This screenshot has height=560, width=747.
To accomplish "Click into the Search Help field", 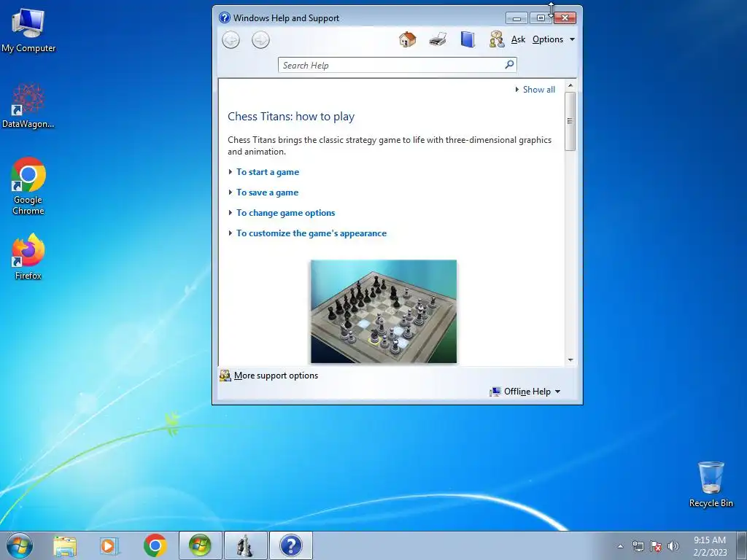I will tap(391, 65).
